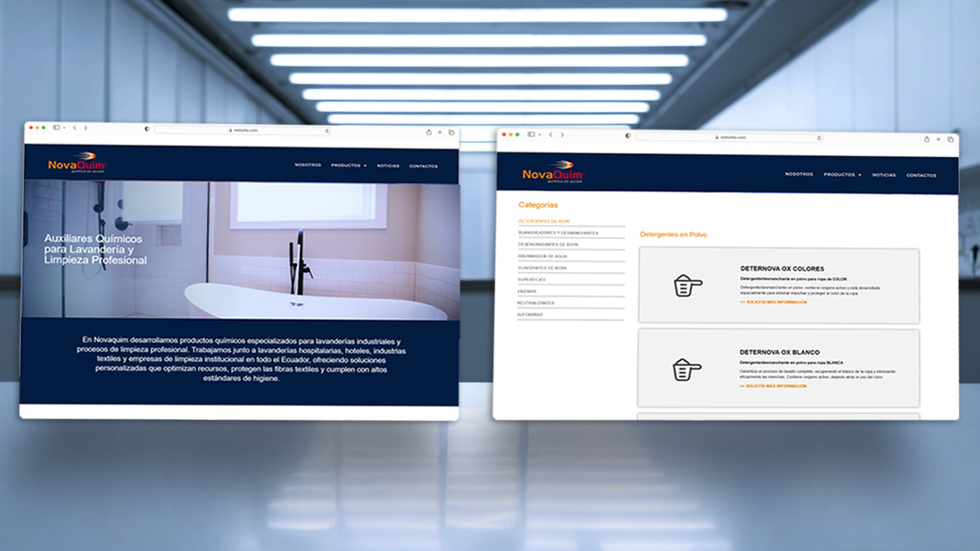Select the Suavizantes de Ropa category

[x=542, y=267]
